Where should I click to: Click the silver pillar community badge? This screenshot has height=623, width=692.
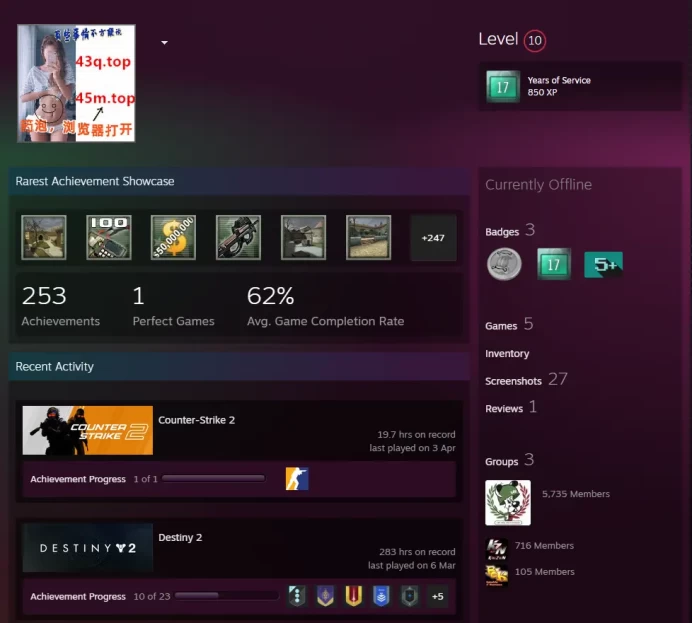(x=504, y=264)
